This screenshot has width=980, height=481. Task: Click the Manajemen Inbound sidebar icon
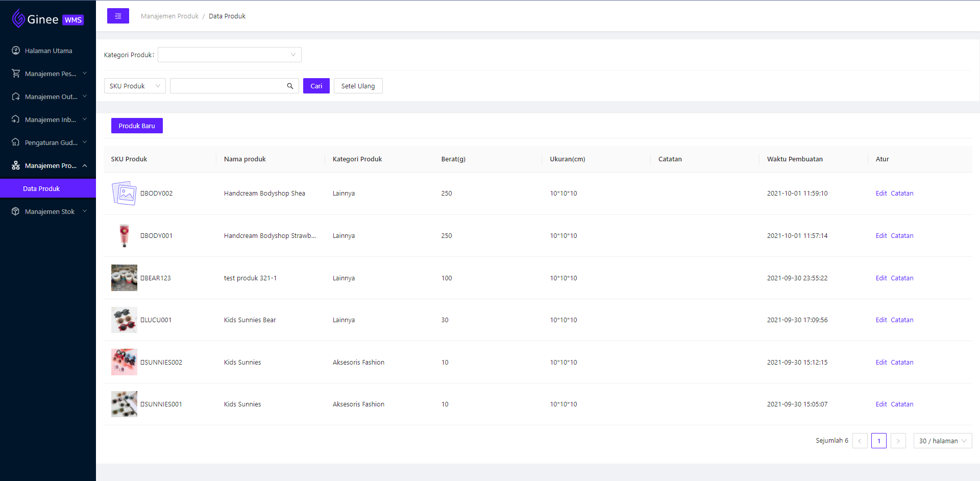[16, 119]
